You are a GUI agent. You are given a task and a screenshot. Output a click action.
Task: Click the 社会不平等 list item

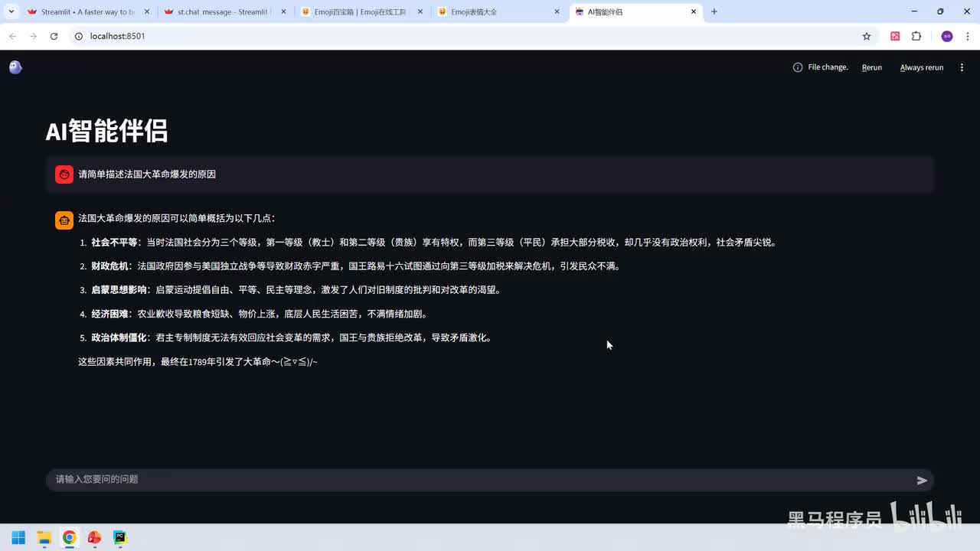pyautogui.click(x=433, y=243)
